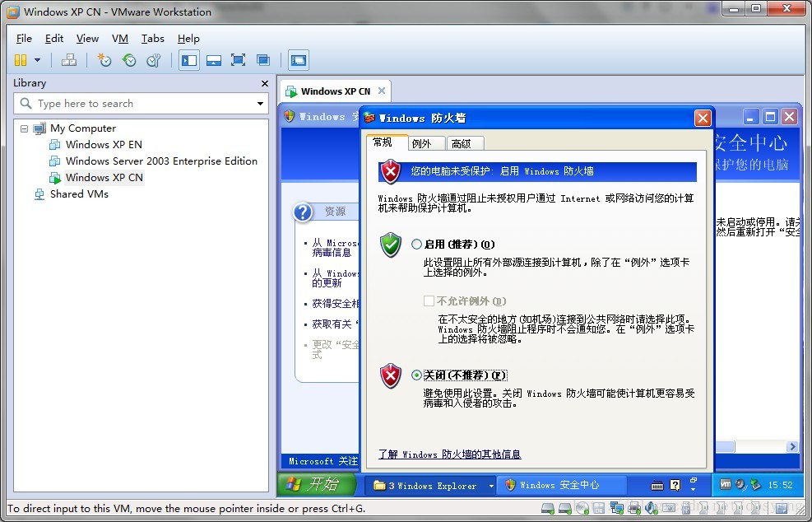Take a snapshot with the clock-star icon

point(104,60)
